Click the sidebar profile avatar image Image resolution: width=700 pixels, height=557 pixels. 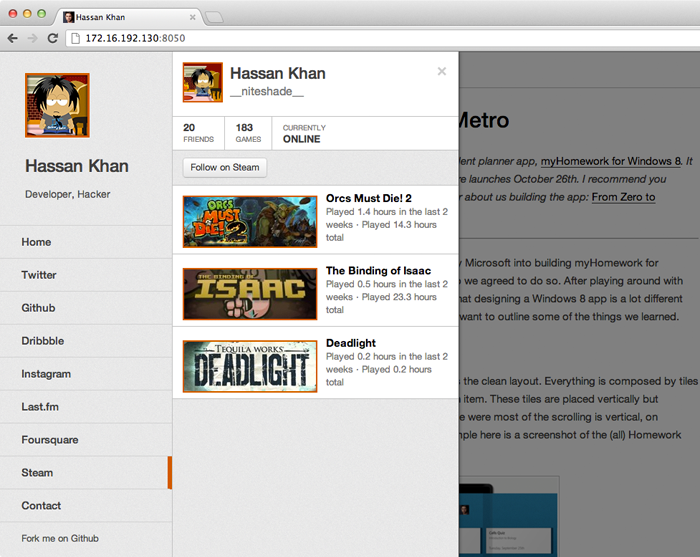(x=57, y=105)
